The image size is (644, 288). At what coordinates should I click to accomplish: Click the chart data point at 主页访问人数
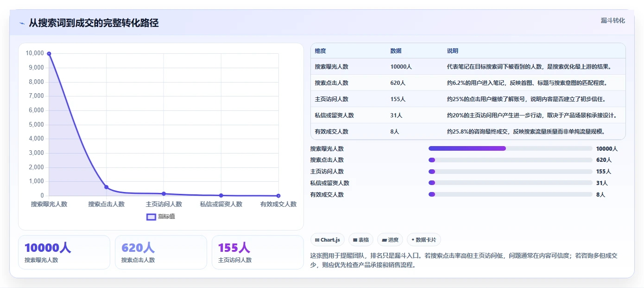(x=164, y=193)
